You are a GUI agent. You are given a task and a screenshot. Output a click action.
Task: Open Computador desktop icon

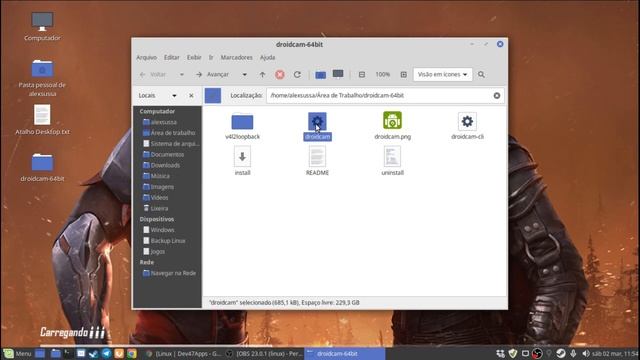click(42, 27)
